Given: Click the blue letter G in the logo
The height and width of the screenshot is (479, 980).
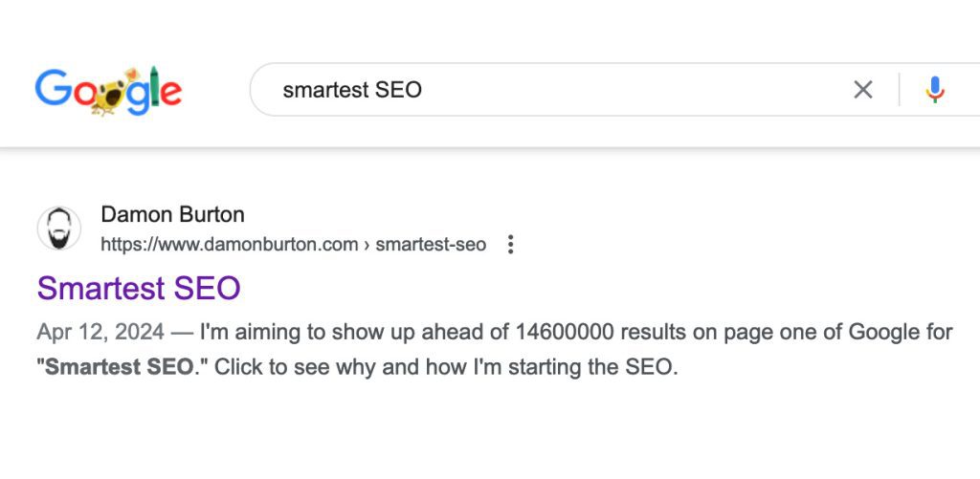Looking at the screenshot, I should (54, 89).
